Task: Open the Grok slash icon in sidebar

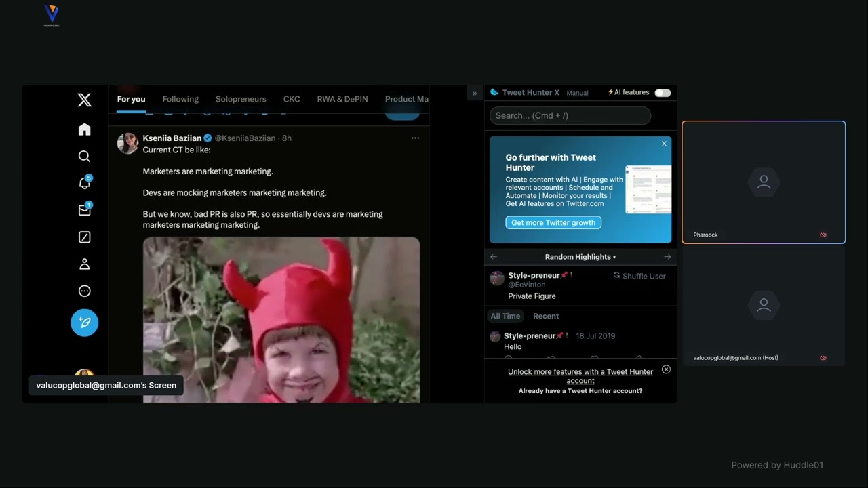Action: (x=84, y=237)
